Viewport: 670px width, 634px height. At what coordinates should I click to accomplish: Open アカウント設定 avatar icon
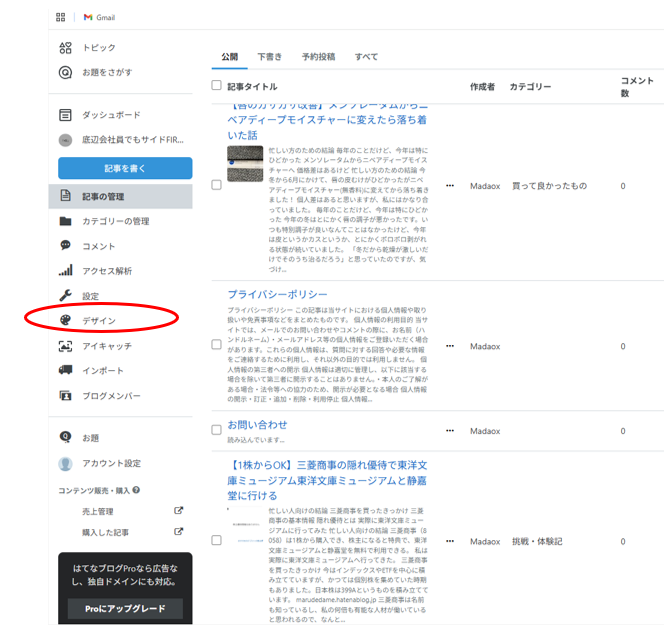tap(65, 464)
